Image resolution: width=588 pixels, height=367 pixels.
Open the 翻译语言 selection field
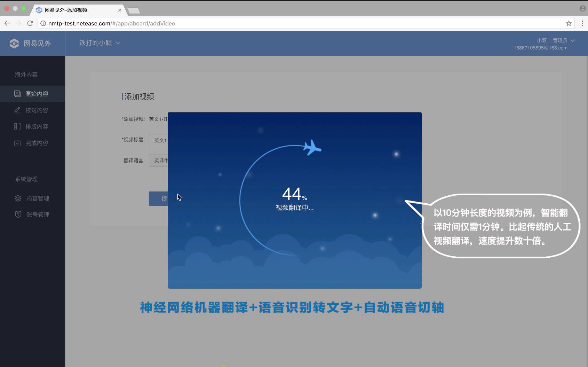click(160, 161)
